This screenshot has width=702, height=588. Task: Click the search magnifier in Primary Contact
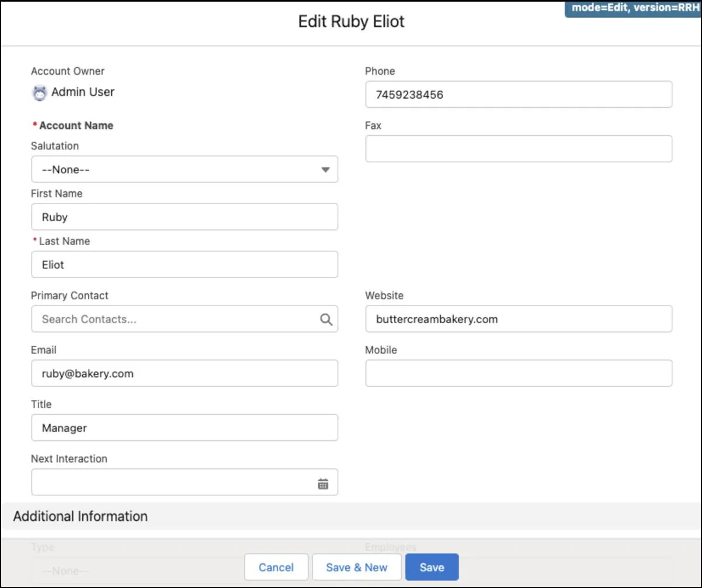click(x=326, y=319)
